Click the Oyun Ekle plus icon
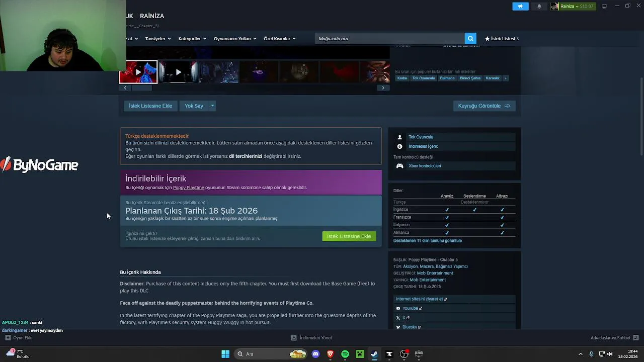This screenshot has width=644, height=362. click(8, 338)
